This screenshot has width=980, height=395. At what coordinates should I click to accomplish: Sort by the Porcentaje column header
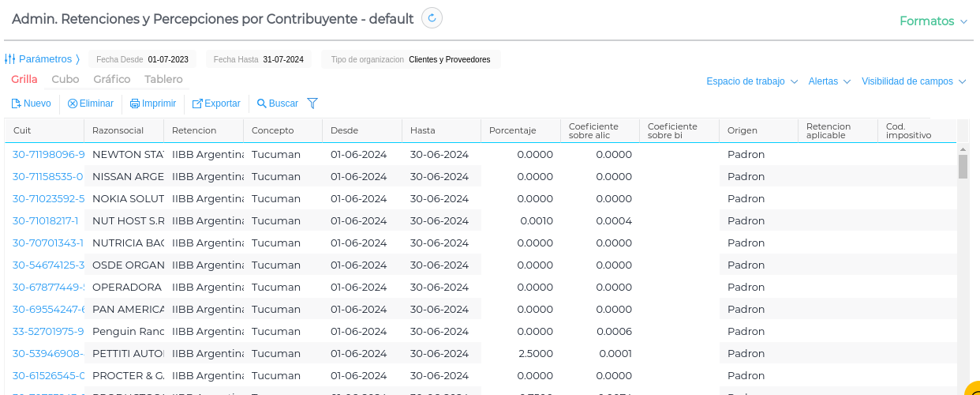[513, 130]
